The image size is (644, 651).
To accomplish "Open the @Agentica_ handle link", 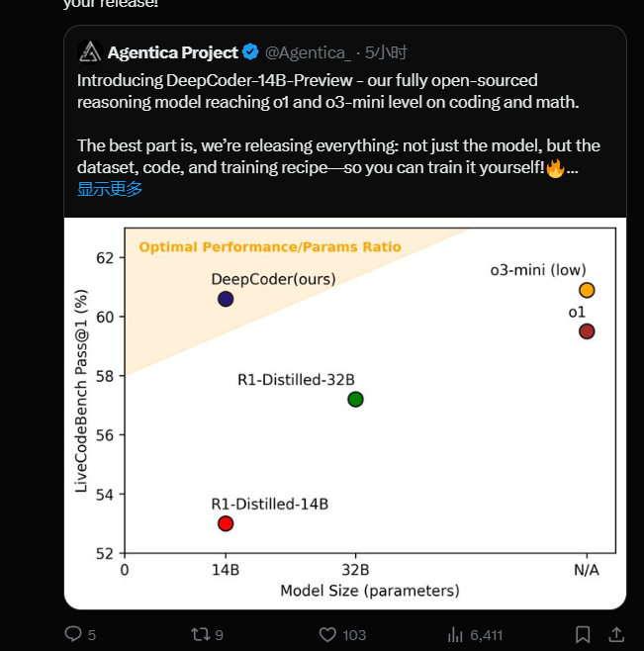I will (x=308, y=52).
